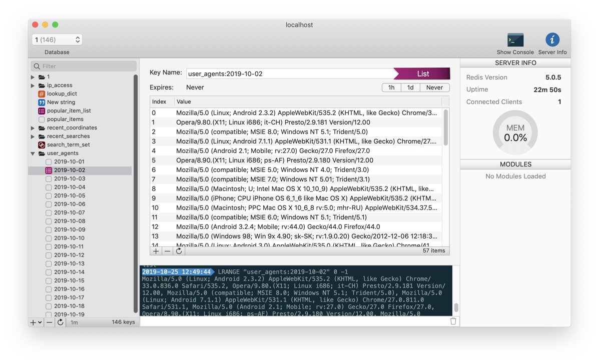
Task: Select the 2019-10-18 key in sidebar
Action: pos(69,306)
